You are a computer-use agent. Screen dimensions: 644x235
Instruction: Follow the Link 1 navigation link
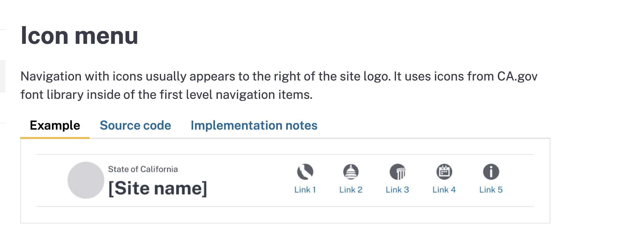point(305,190)
